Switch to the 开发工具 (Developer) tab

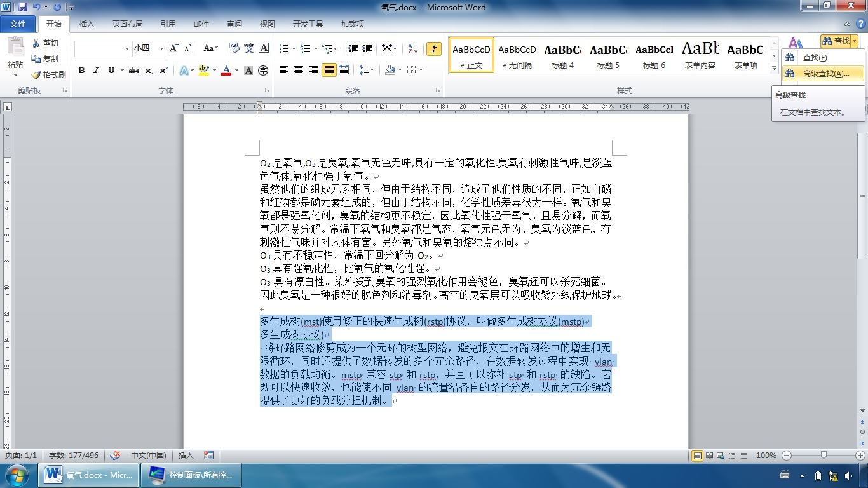coord(308,24)
